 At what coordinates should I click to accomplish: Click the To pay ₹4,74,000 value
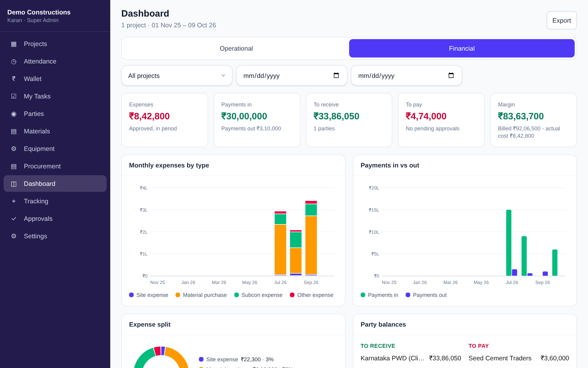pos(426,116)
